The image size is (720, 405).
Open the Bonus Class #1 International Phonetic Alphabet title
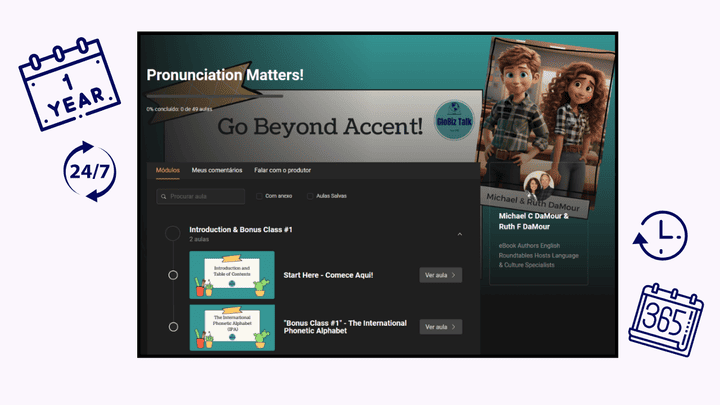pos(345,327)
